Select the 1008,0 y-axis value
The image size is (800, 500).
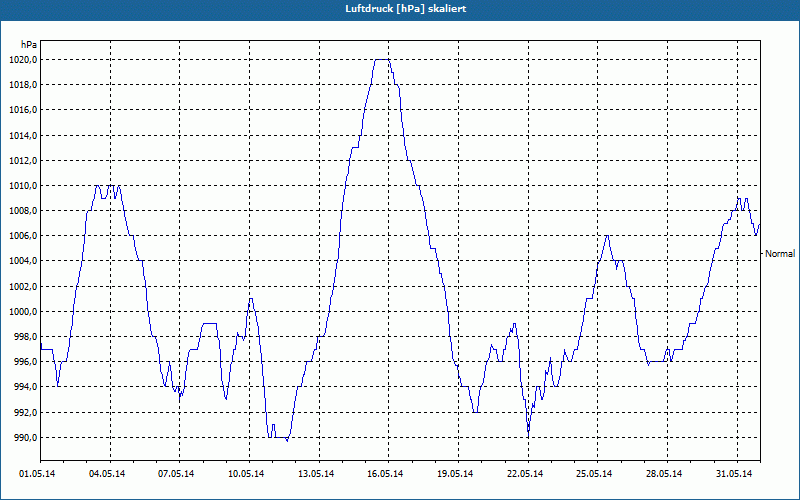pos(23,211)
